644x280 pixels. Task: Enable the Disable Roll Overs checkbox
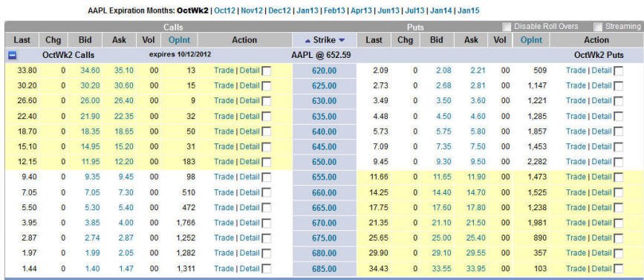pos(507,27)
